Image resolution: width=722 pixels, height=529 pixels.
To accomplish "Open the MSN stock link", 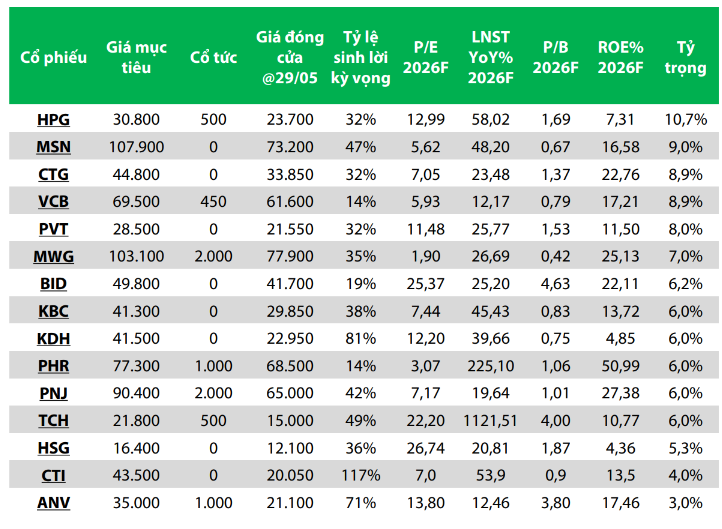I will coord(53,147).
